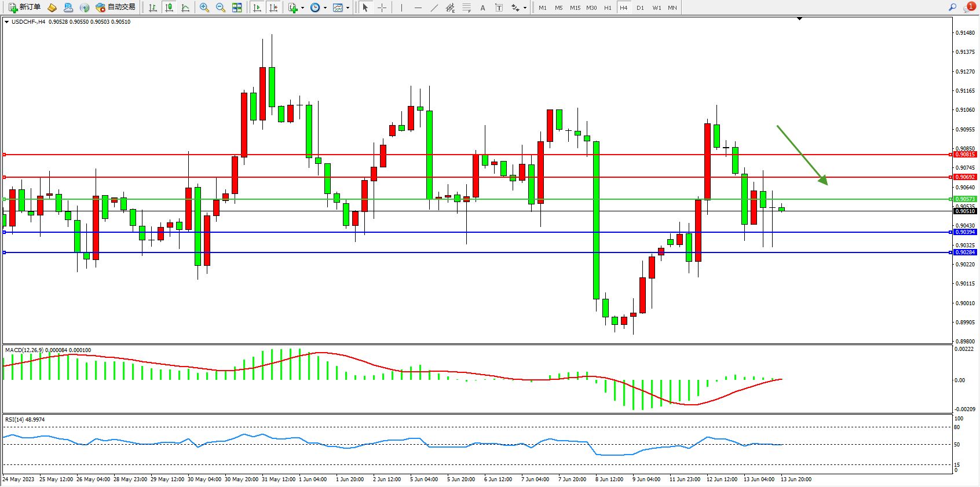The height and width of the screenshot is (487, 980).
Task: Open the indicators list dropdown arrow
Action: pyautogui.click(x=302, y=8)
